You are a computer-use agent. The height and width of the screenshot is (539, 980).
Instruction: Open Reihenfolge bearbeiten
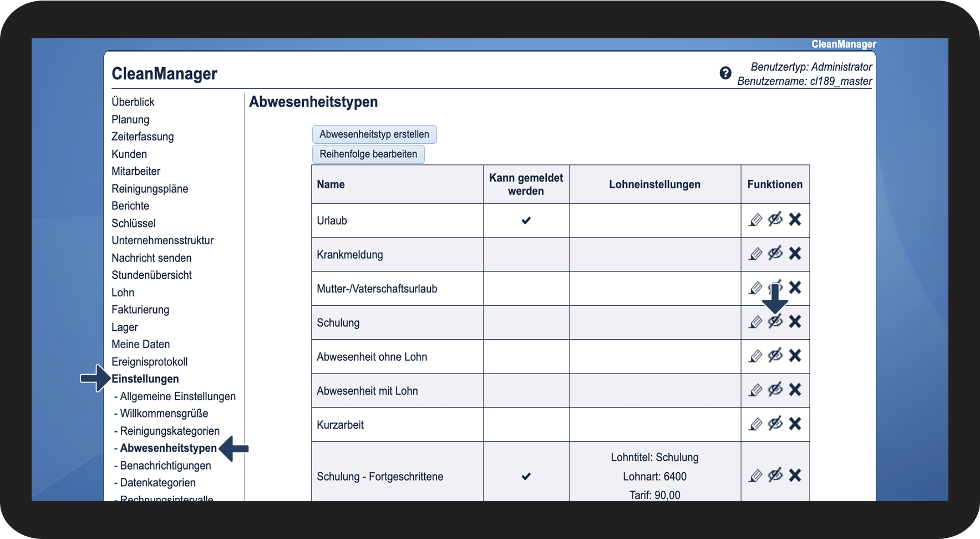[368, 154]
